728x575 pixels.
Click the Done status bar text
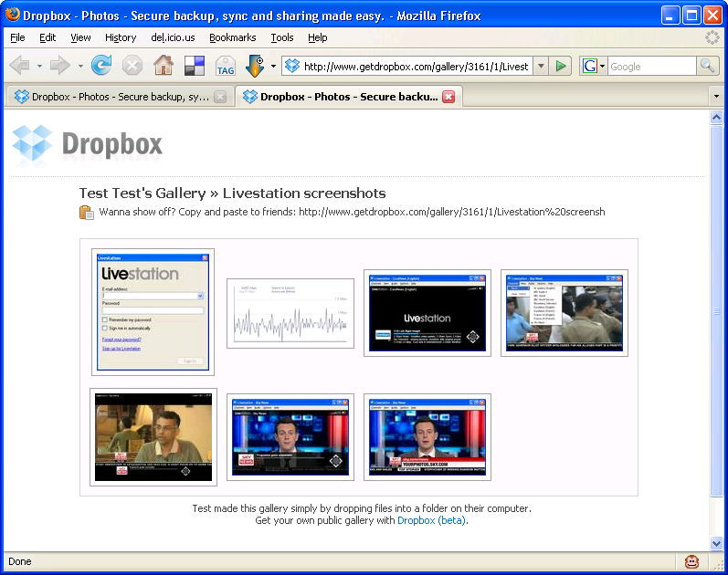pyautogui.click(x=20, y=561)
